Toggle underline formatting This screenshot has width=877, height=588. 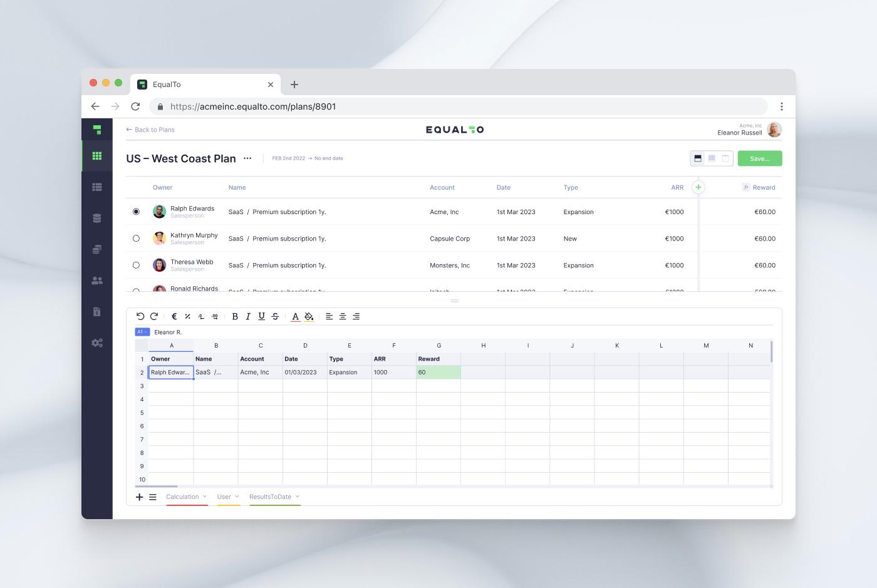click(261, 316)
